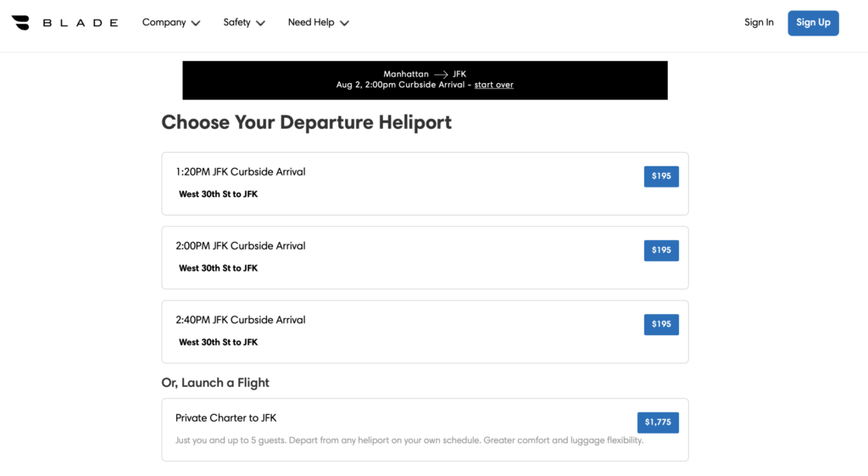Open the Company menu
This screenshot has width=868, height=476.
[x=164, y=23]
